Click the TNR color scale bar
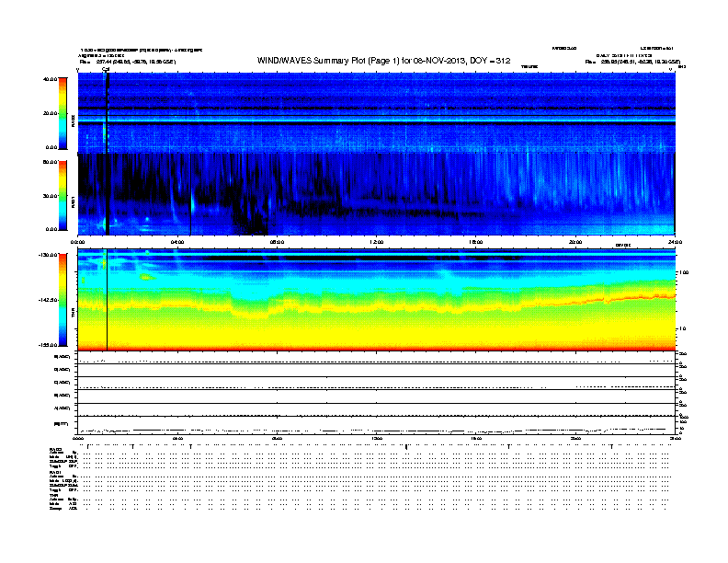Screen dimensions: 728x563 [x=63, y=300]
